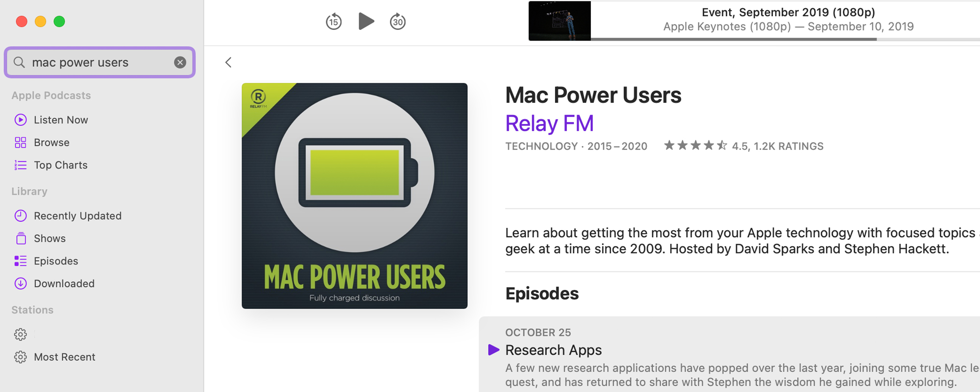The width and height of the screenshot is (980, 392).
Task: Click the Downloaded arrow icon
Action: click(x=21, y=284)
